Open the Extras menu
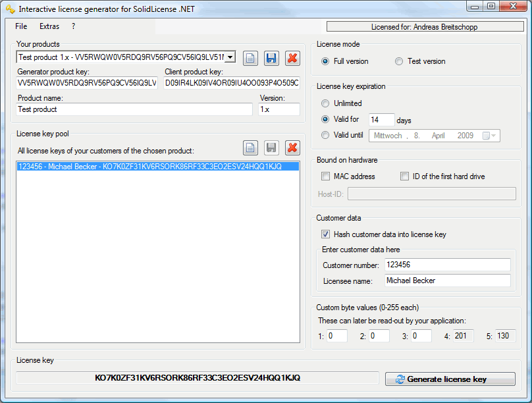The image size is (532, 403). coord(49,26)
